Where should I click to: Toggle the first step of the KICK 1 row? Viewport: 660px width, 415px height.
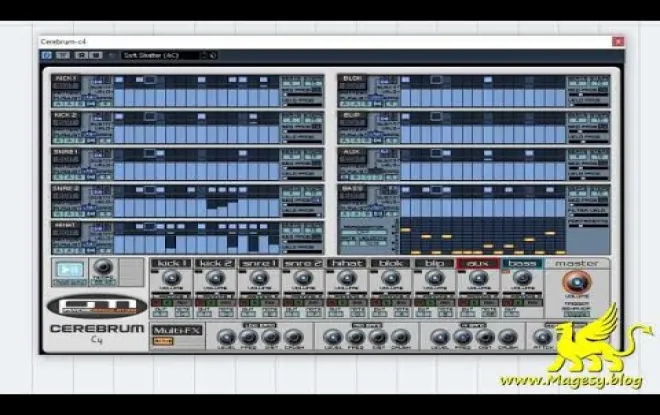tap(119, 80)
